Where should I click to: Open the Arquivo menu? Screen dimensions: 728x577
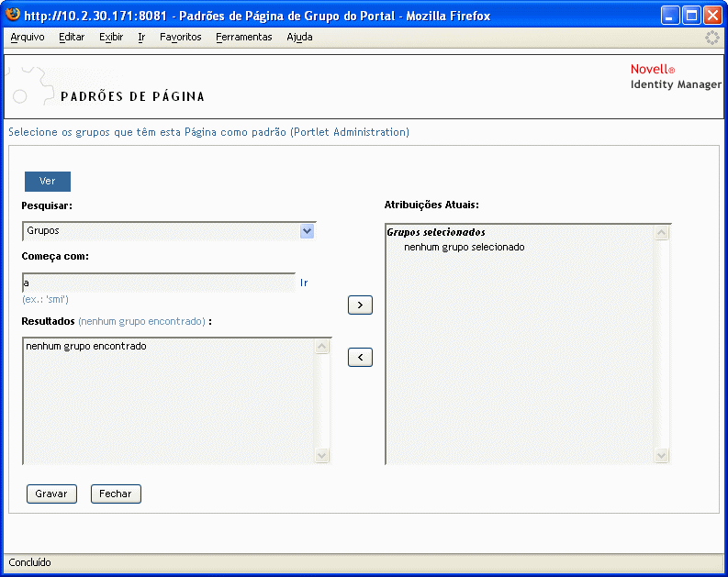click(x=28, y=37)
